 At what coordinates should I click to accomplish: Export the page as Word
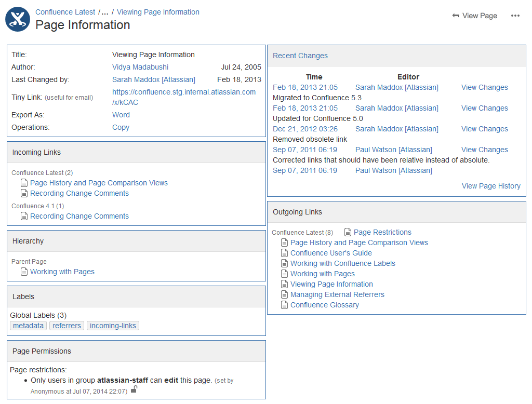(x=121, y=115)
